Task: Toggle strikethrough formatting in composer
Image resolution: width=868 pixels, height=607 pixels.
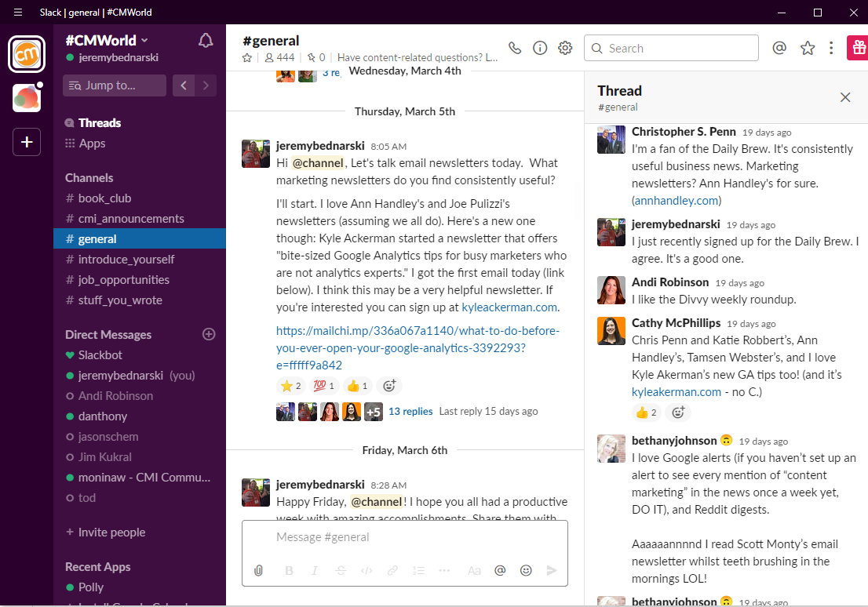Action: click(341, 570)
